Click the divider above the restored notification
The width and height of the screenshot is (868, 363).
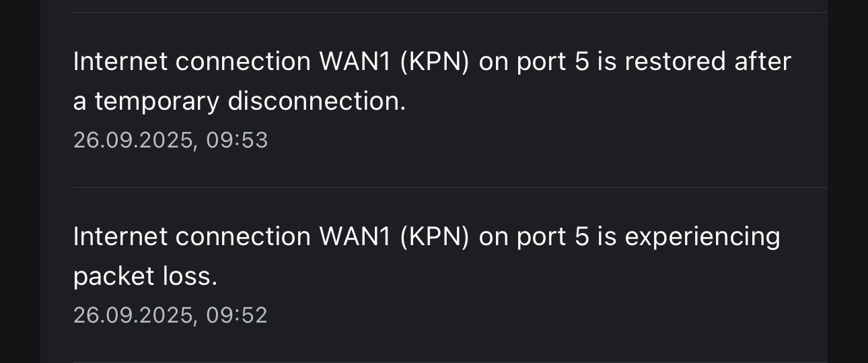coord(449,12)
